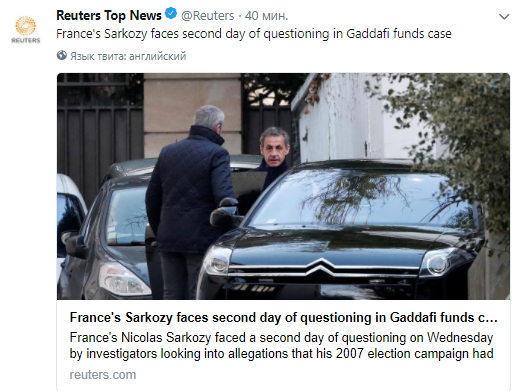Click the tweet text about Sarkozy questioning
521x391 pixels.
(254, 34)
